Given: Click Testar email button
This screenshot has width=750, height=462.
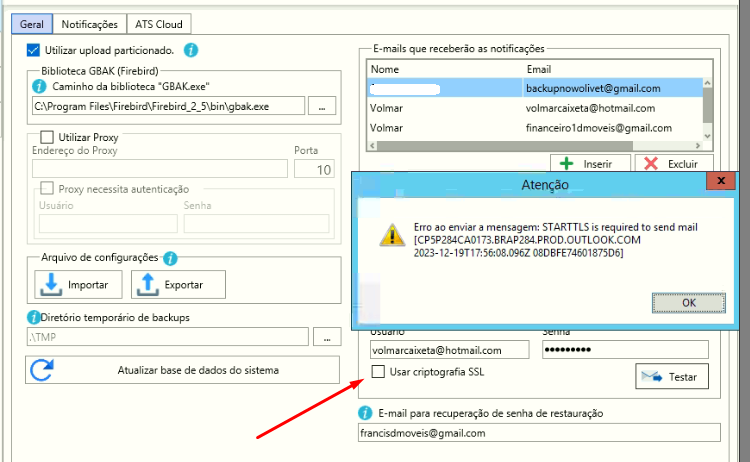Looking at the screenshot, I should [672, 376].
